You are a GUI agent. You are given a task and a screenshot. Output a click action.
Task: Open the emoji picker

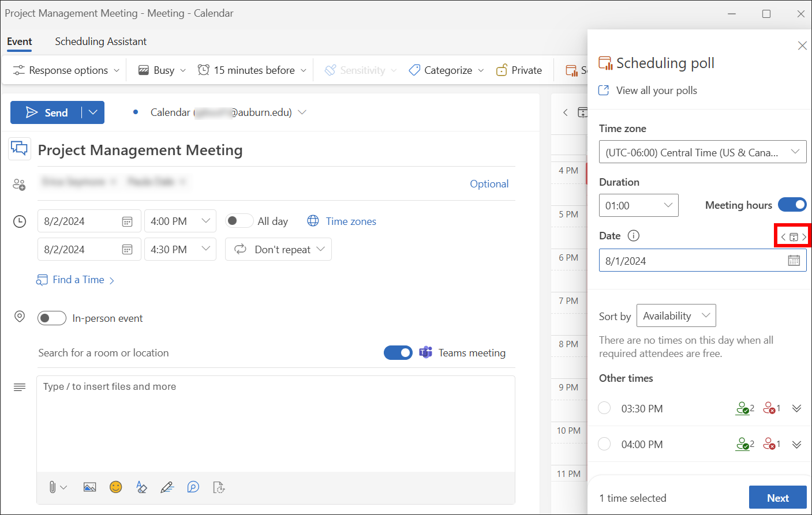[x=116, y=487]
